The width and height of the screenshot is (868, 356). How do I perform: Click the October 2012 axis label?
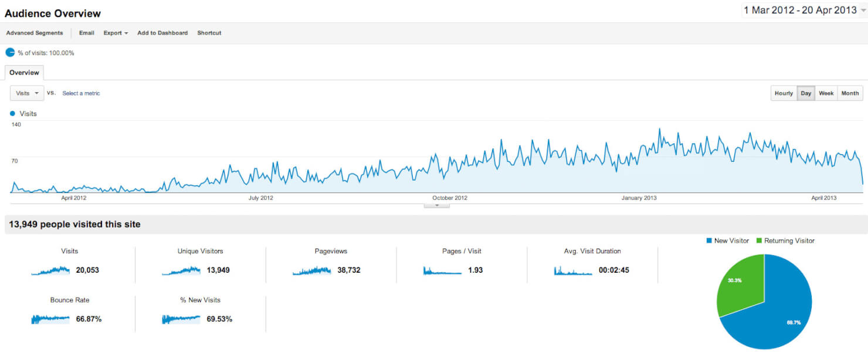click(449, 198)
